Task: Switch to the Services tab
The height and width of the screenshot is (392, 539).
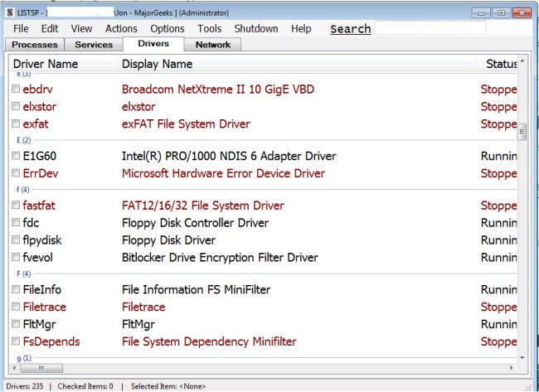Action: click(x=94, y=45)
